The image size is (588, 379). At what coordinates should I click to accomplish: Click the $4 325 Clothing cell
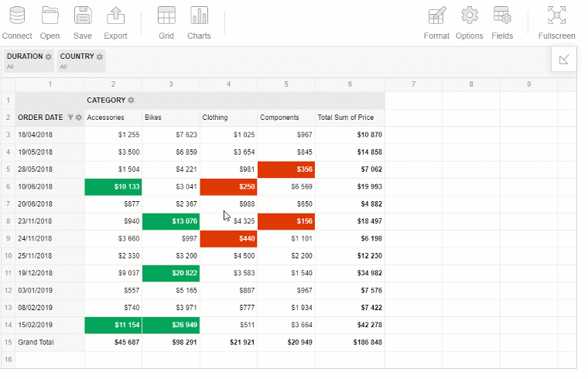tap(228, 221)
